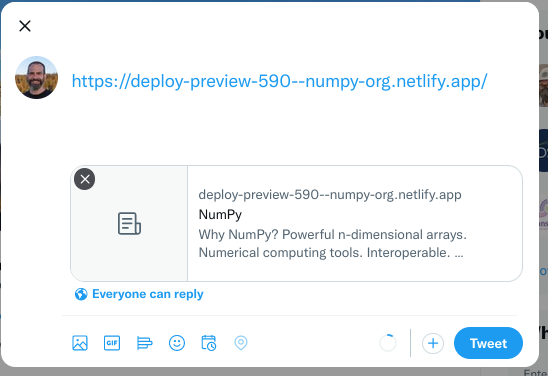Schedule the tweet with calendar icon
This screenshot has height=376, width=548.
pos(209,343)
